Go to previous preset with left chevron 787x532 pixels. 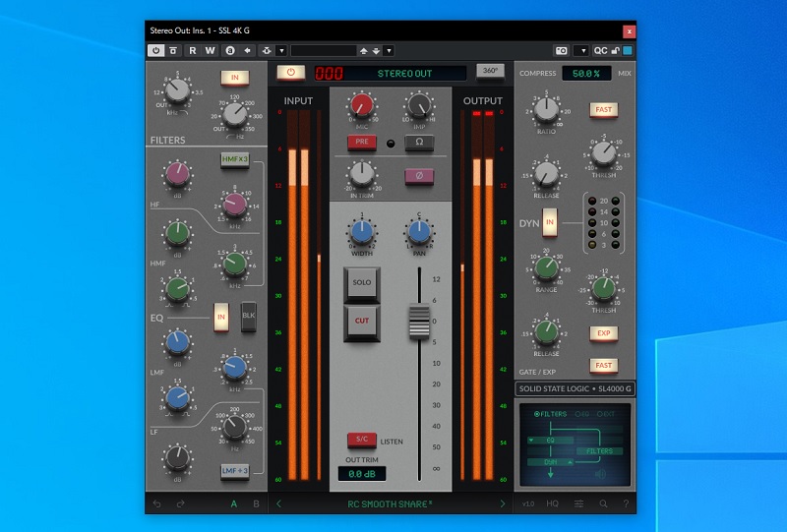[x=279, y=503]
